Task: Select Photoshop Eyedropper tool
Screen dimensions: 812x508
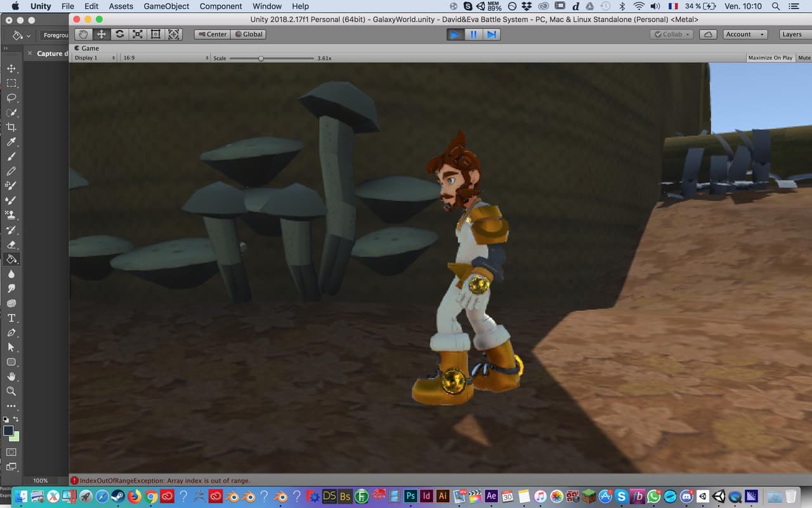Action: point(11,142)
